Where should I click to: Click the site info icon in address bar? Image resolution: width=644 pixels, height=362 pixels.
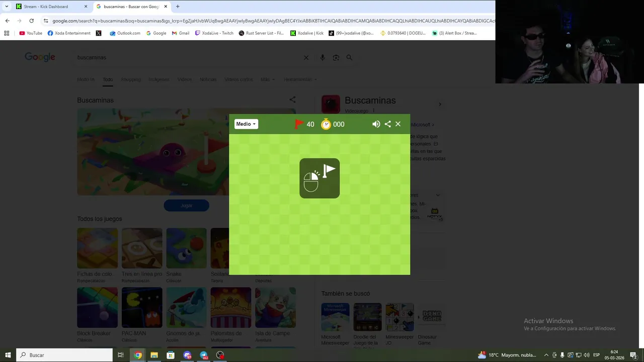pos(46,21)
